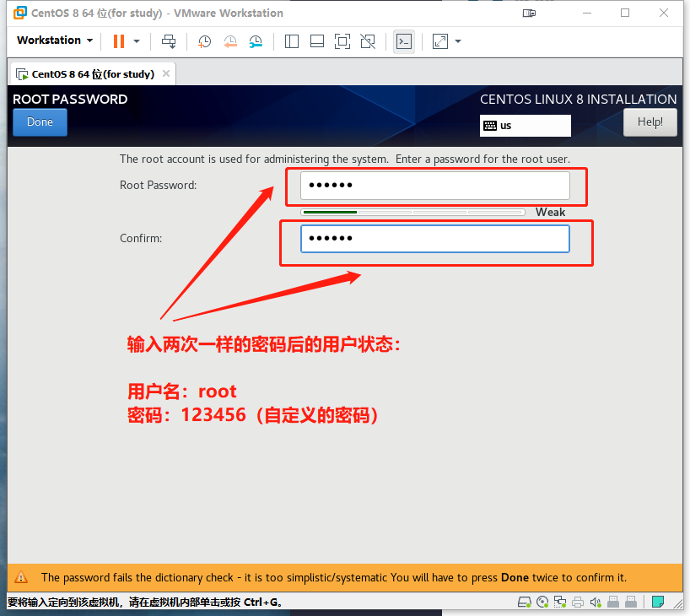Change the us keyboard layout
690x616 pixels.
[526, 126]
